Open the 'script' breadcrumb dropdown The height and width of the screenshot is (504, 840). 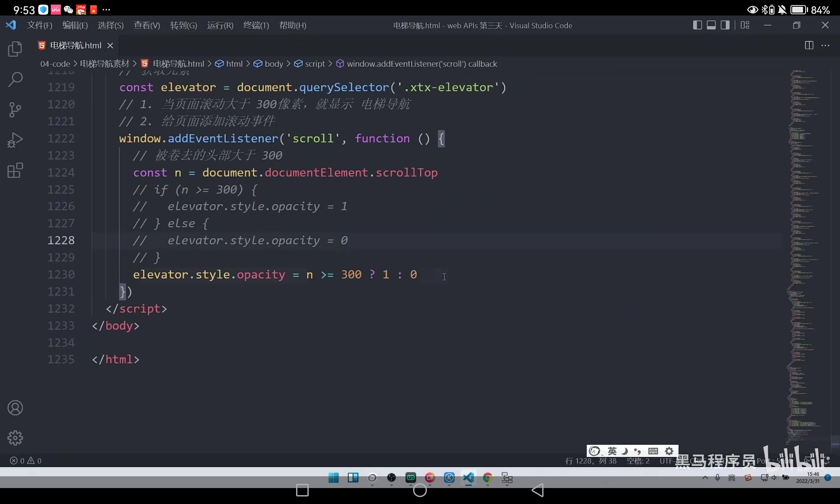[x=314, y=64]
